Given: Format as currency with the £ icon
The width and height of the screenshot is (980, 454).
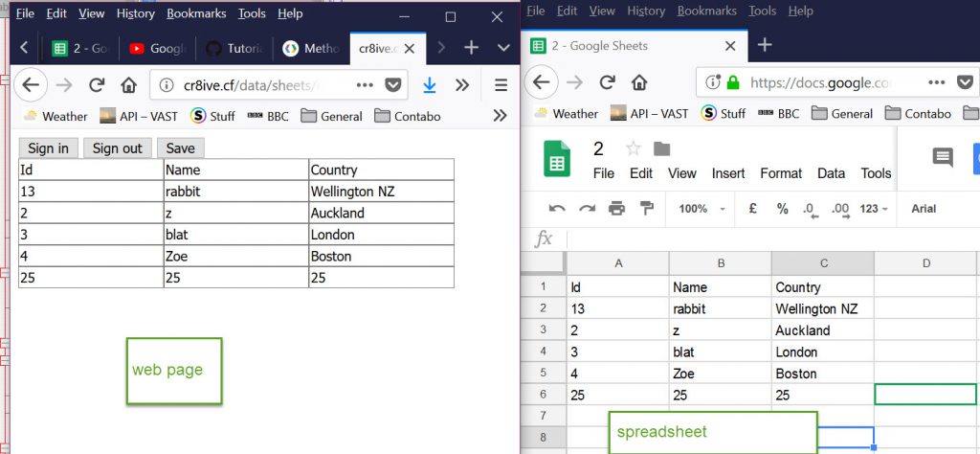Looking at the screenshot, I should click(x=752, y=209).
